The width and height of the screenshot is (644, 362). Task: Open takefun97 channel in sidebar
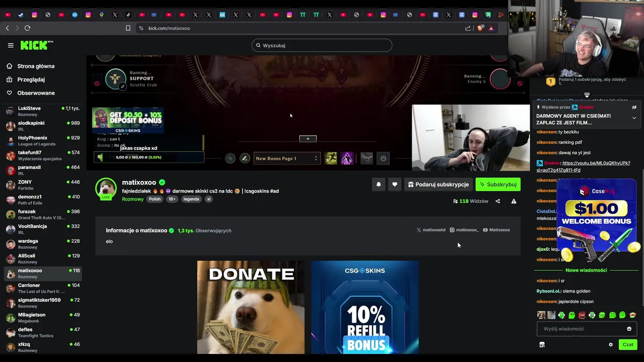coord(43,155)
